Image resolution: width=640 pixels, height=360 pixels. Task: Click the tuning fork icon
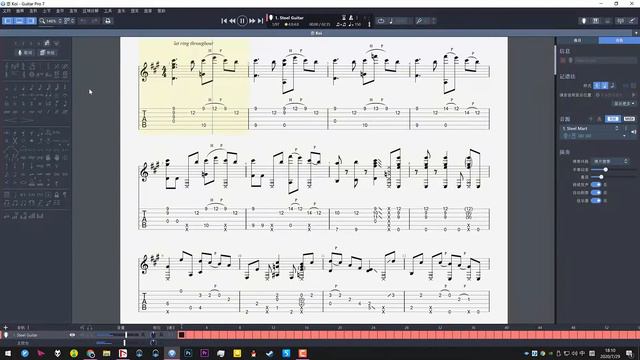point(419,21)
